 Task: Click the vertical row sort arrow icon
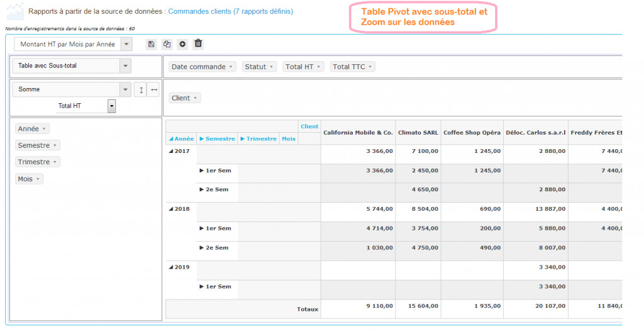point(141,89)
